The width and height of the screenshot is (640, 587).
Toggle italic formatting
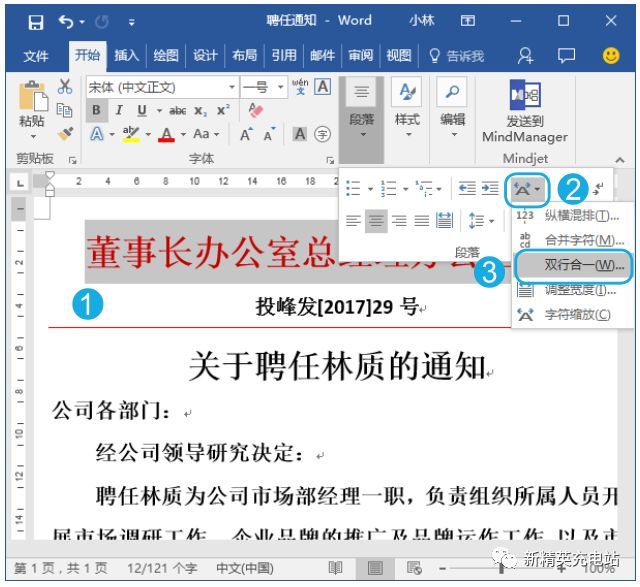[119, 110]
